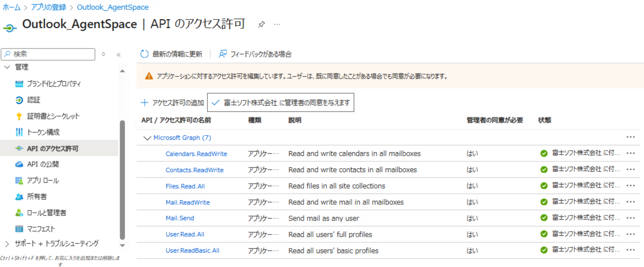The width and height of the screenshot is (644, 267).
Task: Click the sidebar scroll-down arrow
Action: pyautogui.click(x=122, y=246)
